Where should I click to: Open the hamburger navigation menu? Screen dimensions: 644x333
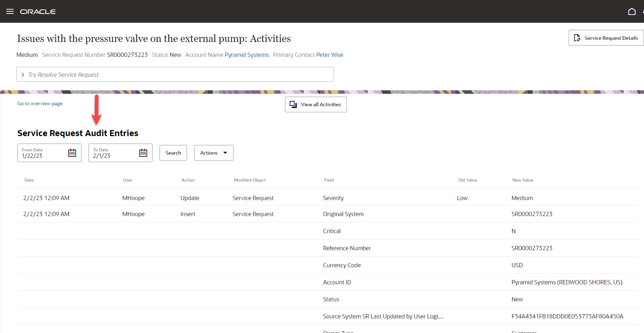[10, 11]
